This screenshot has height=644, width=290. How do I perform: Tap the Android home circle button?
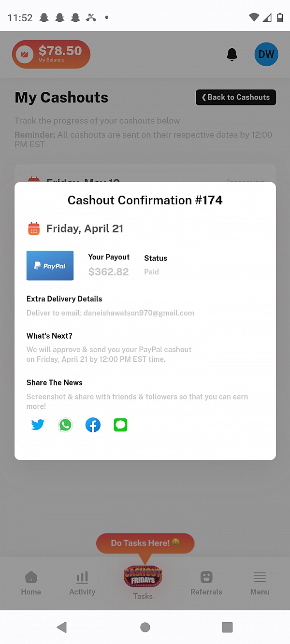145,627
